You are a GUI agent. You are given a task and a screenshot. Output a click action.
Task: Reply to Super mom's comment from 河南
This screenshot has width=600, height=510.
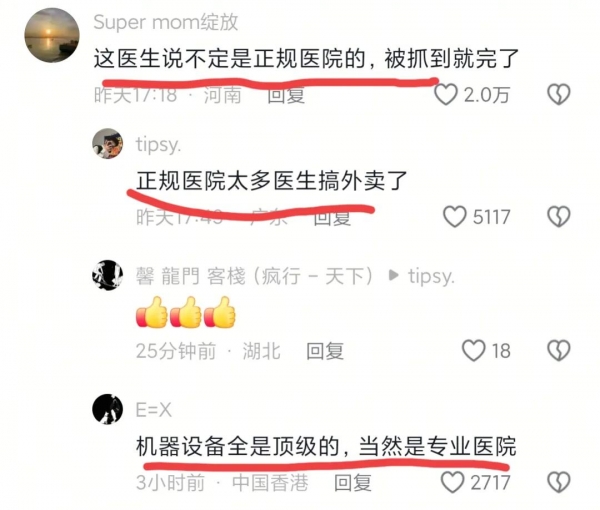pos(286,95)
